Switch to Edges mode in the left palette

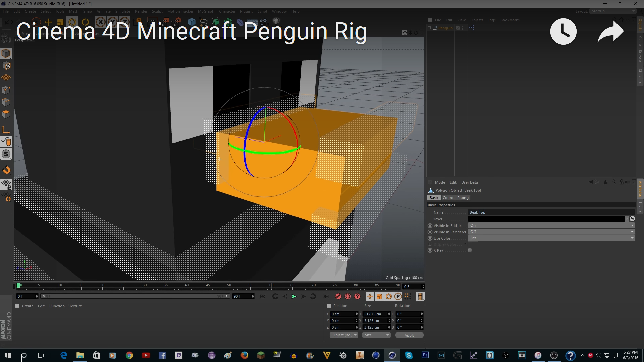point(6,102)
